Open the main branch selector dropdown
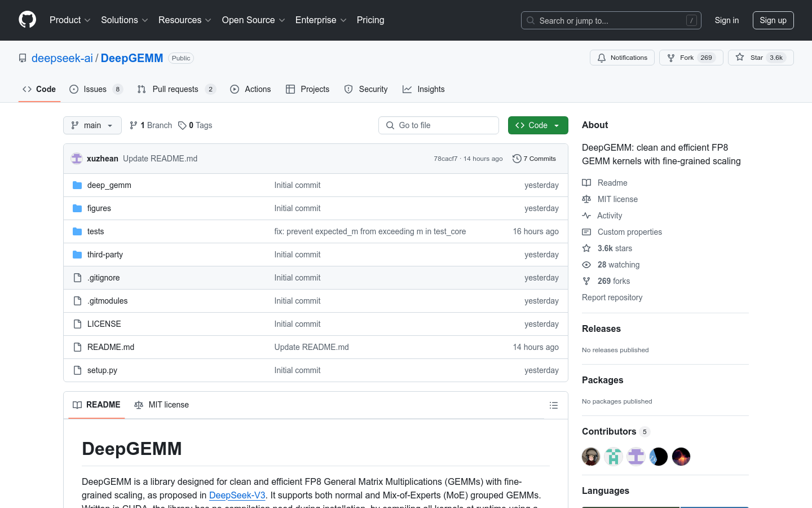This screenshot has width=812, height=508. tap(92, 125)
